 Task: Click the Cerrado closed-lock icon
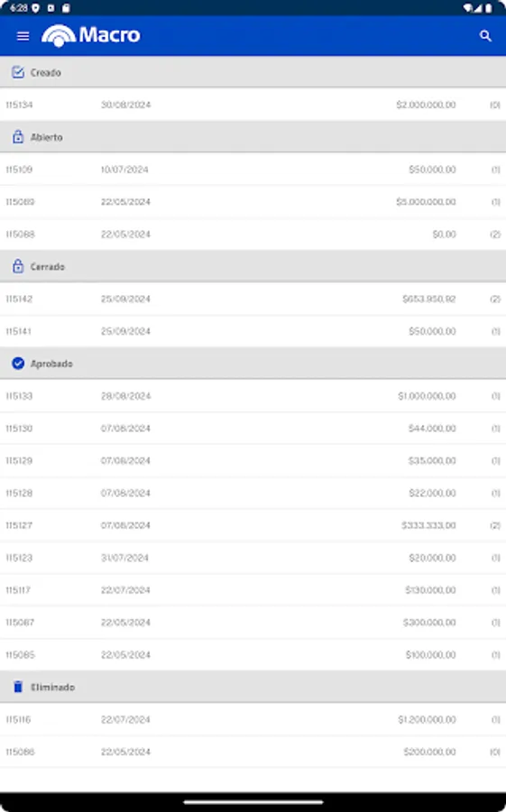tap(18, 266)
